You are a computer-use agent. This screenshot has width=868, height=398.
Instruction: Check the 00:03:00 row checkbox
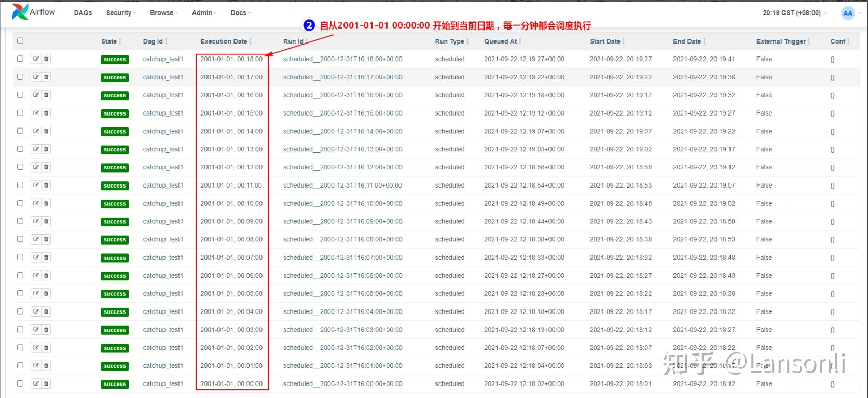[x=20, y=329]
